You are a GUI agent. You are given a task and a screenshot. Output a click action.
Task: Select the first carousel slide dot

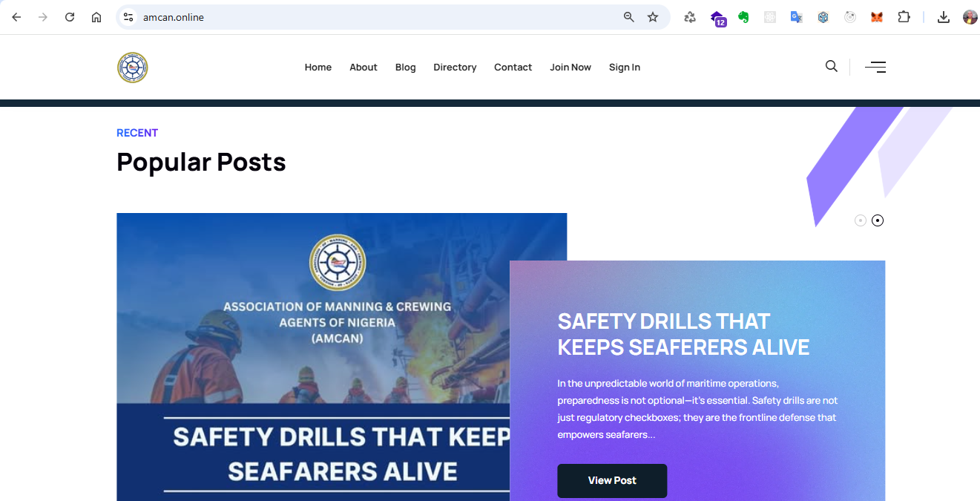pos(861,220)
